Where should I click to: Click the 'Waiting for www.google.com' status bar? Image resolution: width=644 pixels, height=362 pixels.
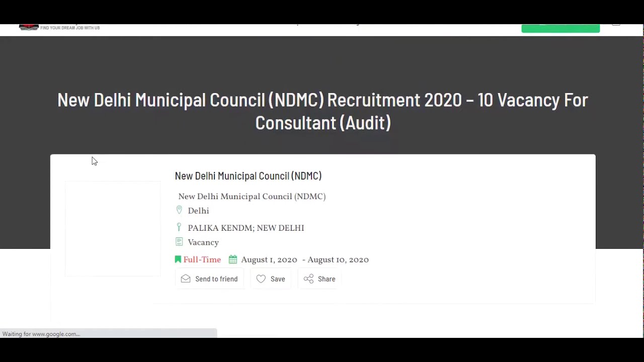(108, 334)
